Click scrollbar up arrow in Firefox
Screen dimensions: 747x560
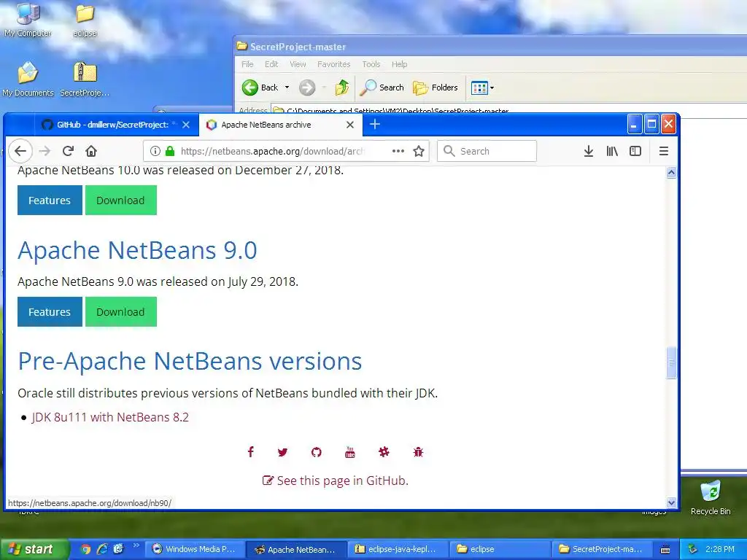click(x=671, y=172)
